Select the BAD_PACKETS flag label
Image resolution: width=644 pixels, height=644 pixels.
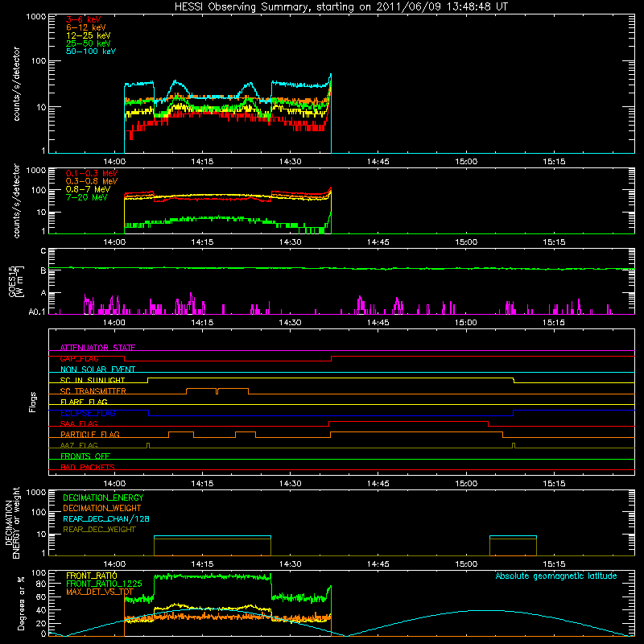[88, 467]
